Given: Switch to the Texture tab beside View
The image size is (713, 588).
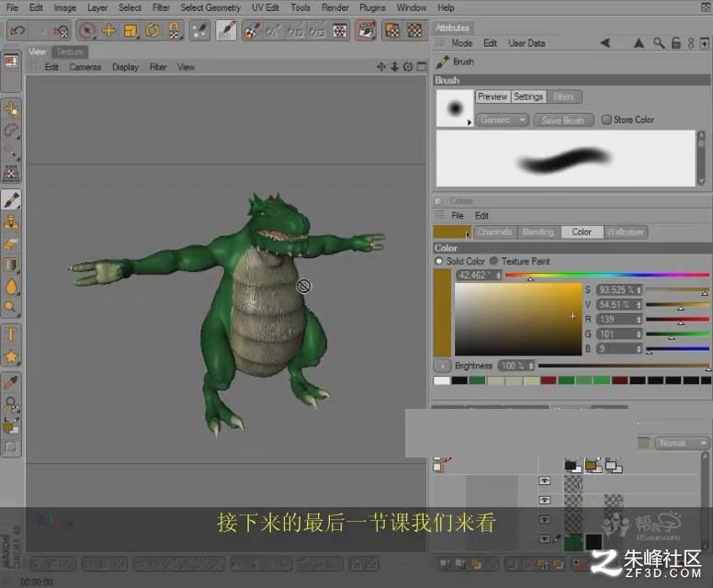Looking at the screenshot, I should (x=70, y=51).
